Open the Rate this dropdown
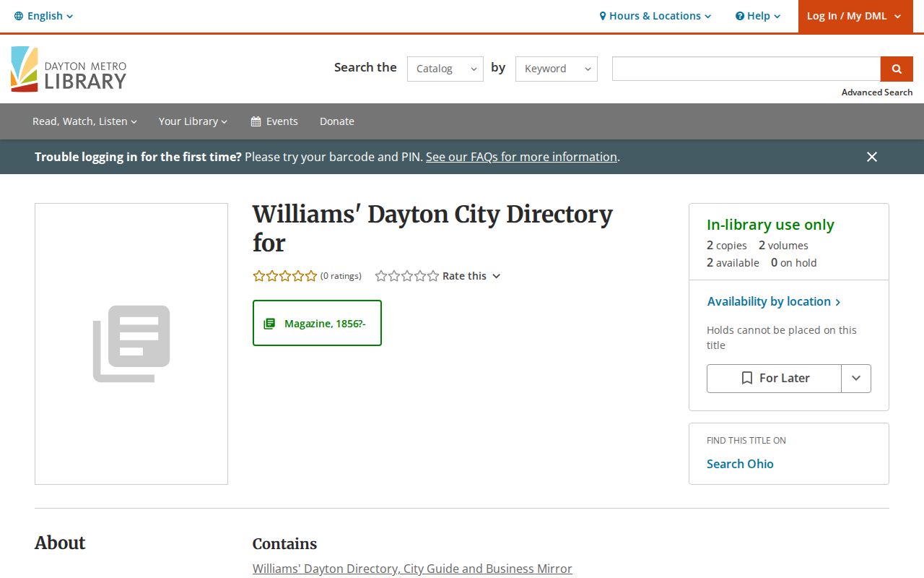The image size is (924, 578). [471, 276]
